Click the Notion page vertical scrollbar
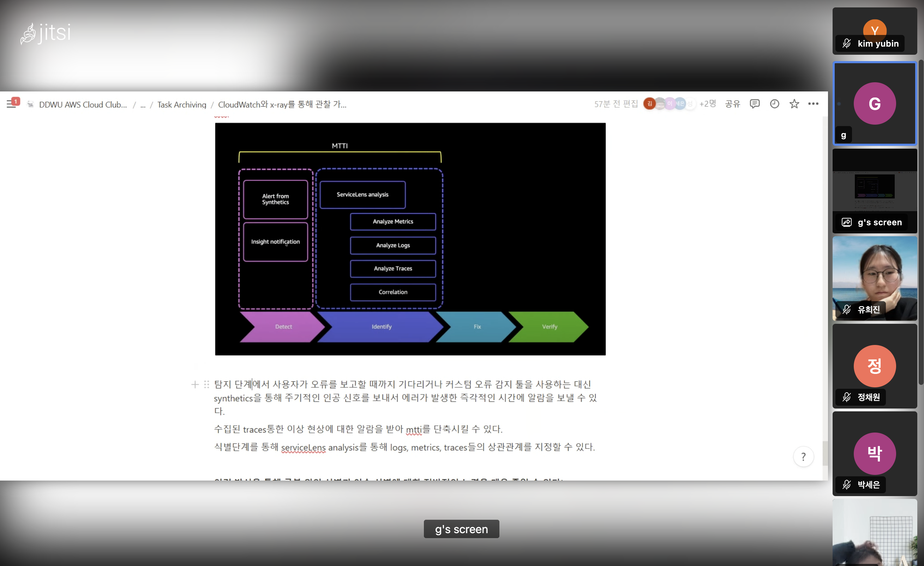This screenshot has width=924, height=566. 825,454
